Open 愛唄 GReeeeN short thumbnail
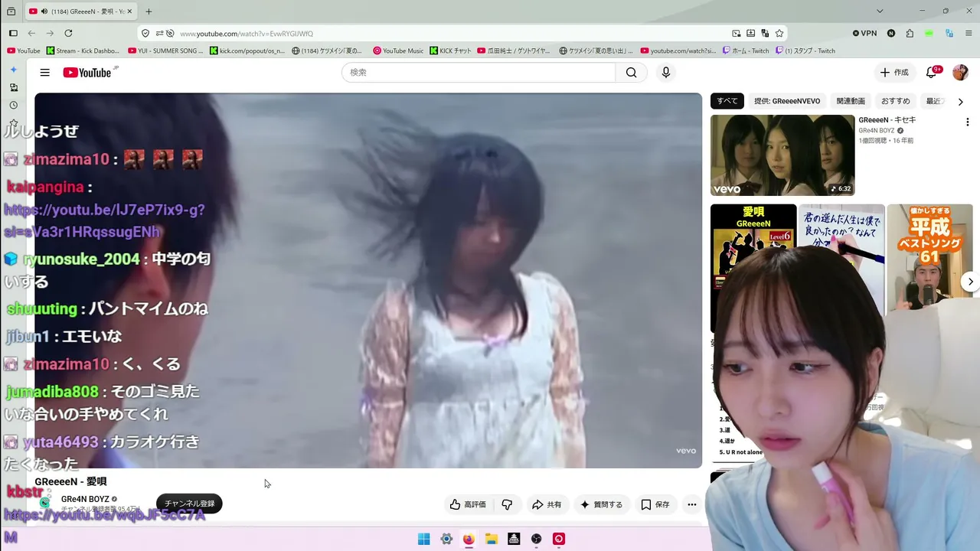 pos(753,268)
